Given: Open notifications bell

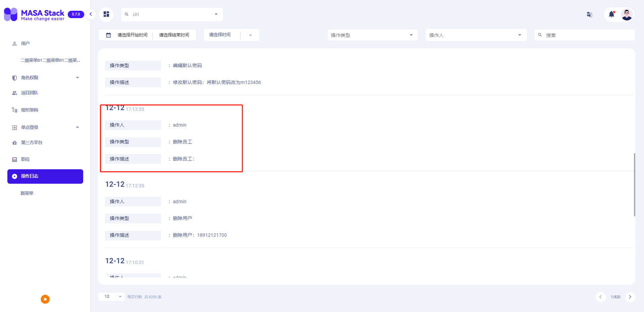Looking at the screenshot, I should pyautogui.click(x=612, y=14).
